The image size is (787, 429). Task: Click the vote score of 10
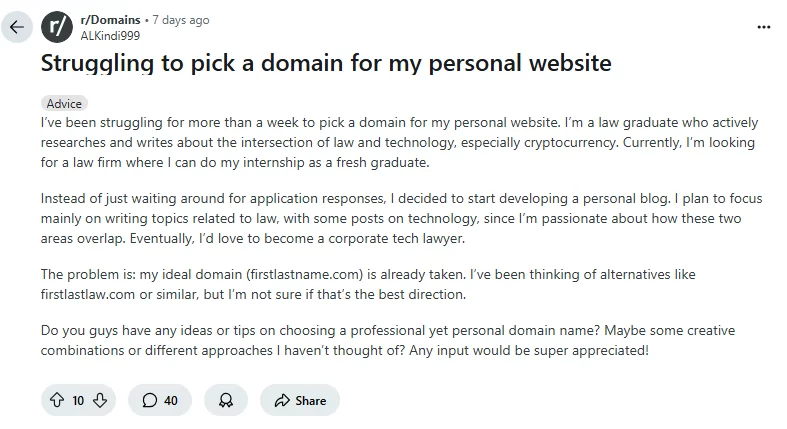[78, 400]
